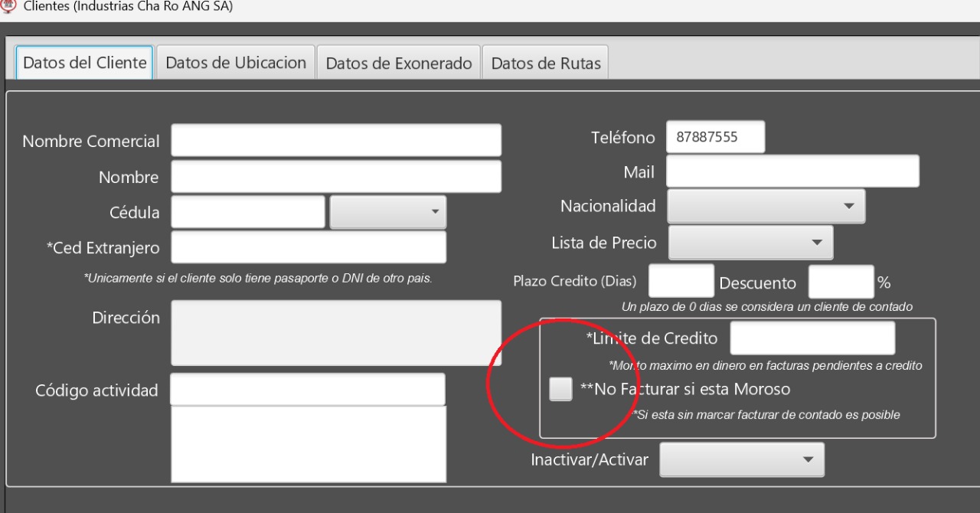This screenshot has width=980, height=513.
Task: Click the Teléfono field showing 87887555
Action: click(x=715, y=138)
